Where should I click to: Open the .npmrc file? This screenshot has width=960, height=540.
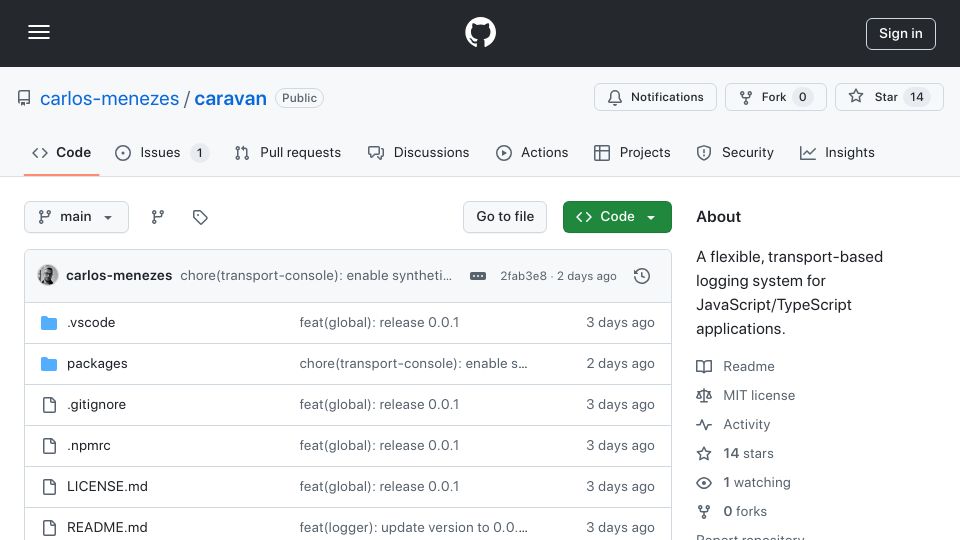89,446
